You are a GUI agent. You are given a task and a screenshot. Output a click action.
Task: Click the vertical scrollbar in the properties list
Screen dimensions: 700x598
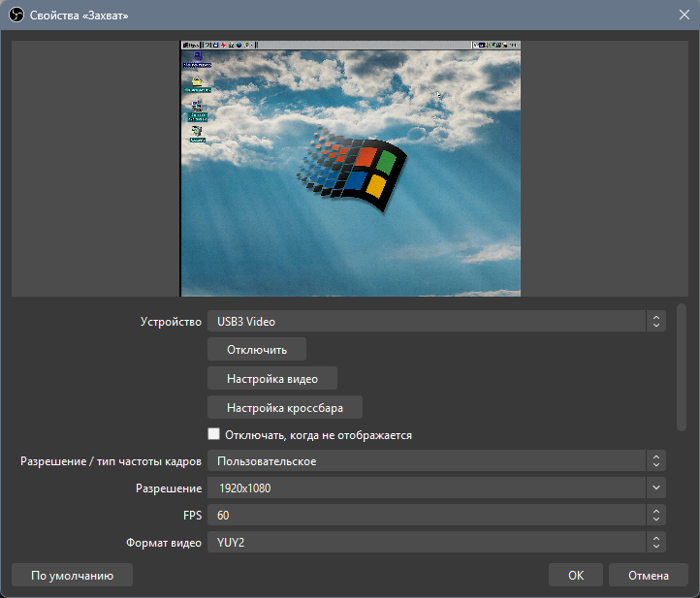682,367
